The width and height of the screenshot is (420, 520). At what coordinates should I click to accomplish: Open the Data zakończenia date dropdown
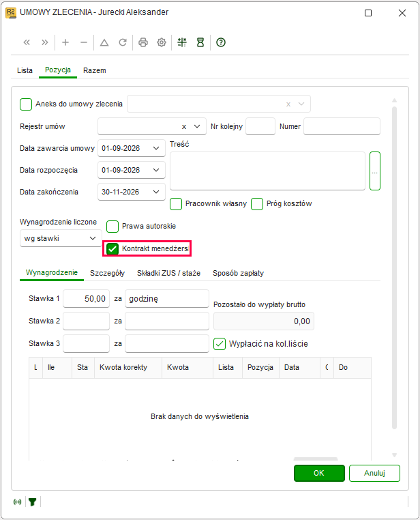(x=156, y=192)
